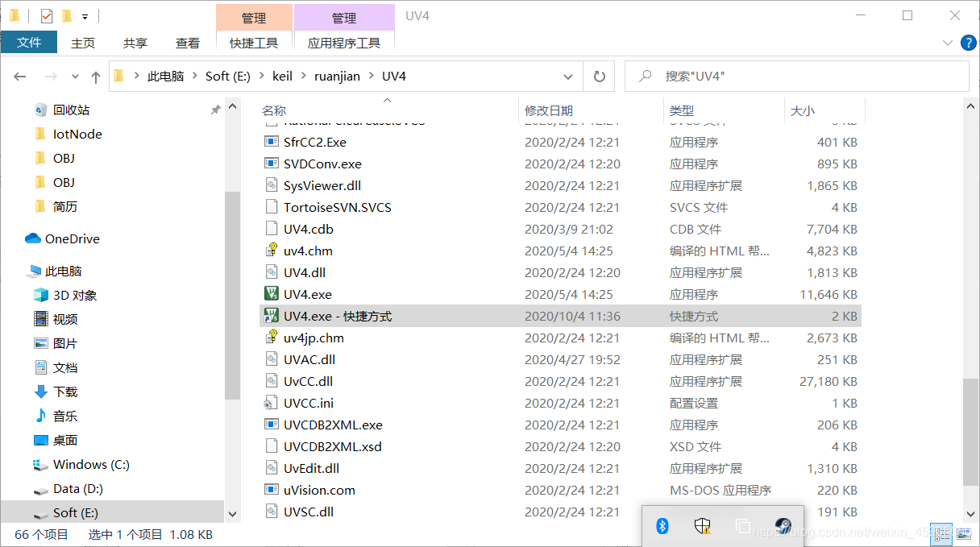Click keil in the address path

(x=282, y=77)
